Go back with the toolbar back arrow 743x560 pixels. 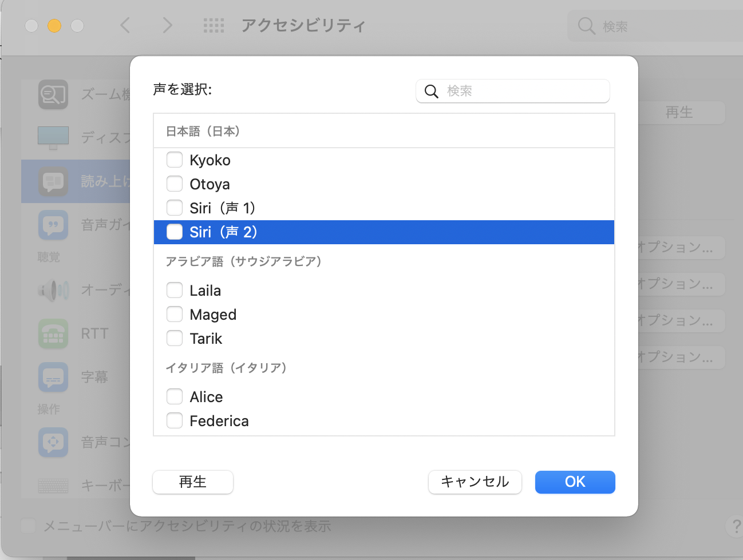point(125,26)
